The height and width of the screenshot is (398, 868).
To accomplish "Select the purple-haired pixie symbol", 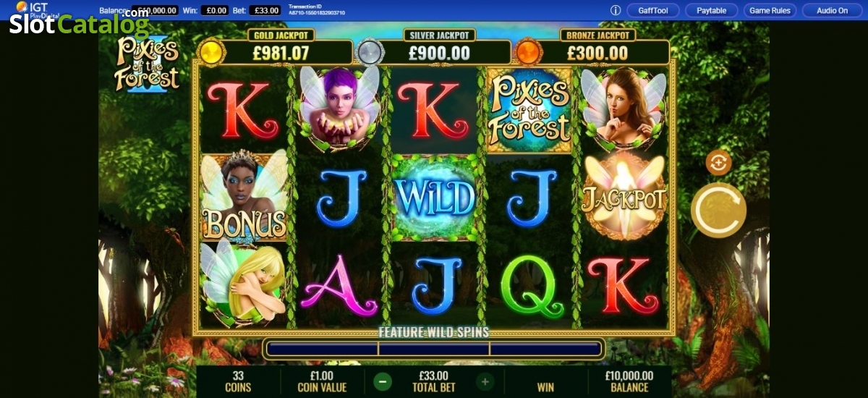I will pyautogui.click(x=339, y=109).
